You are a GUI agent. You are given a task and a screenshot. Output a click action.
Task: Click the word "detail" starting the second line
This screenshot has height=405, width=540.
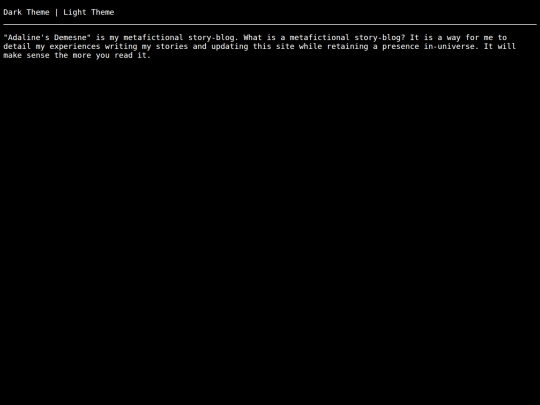[x=17, y=46]
